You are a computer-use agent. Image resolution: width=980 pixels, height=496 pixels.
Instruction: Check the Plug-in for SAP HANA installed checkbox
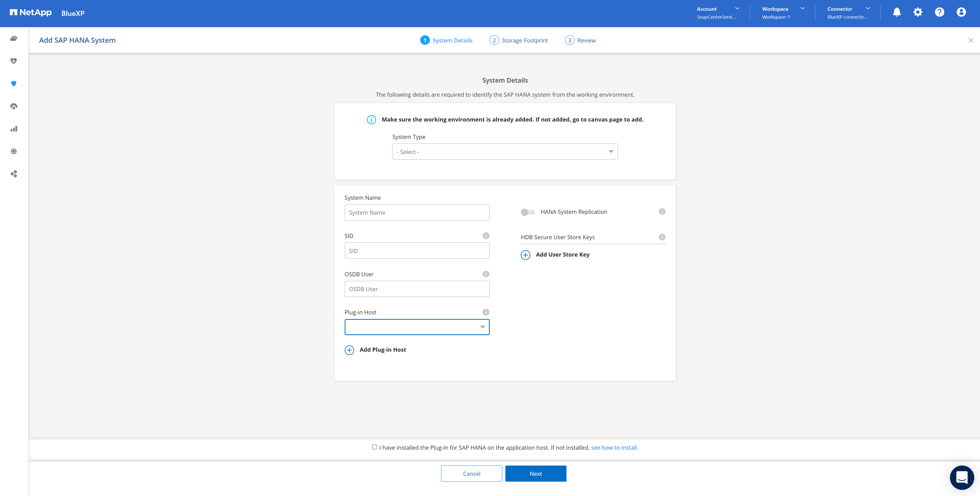tap(375, 447)
